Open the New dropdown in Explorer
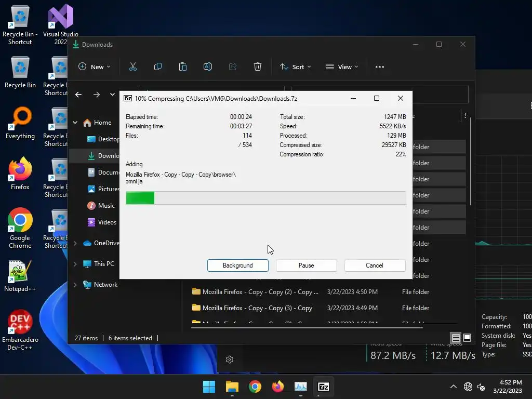This screenshot has width=532, height=399. pos(95,67)
